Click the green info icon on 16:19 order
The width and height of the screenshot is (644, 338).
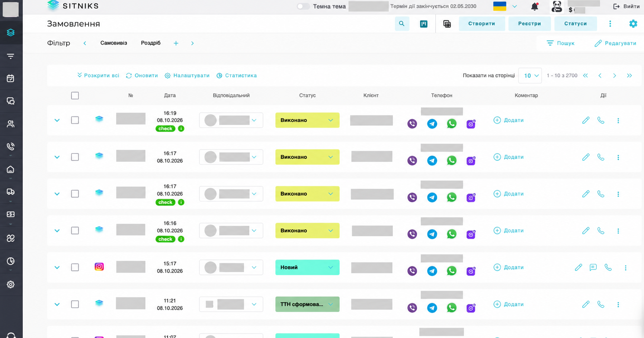[181, 129]
